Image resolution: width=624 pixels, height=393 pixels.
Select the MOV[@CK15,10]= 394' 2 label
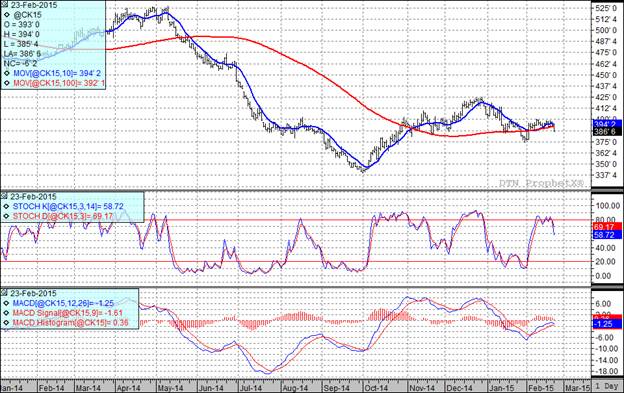point(57,73)
